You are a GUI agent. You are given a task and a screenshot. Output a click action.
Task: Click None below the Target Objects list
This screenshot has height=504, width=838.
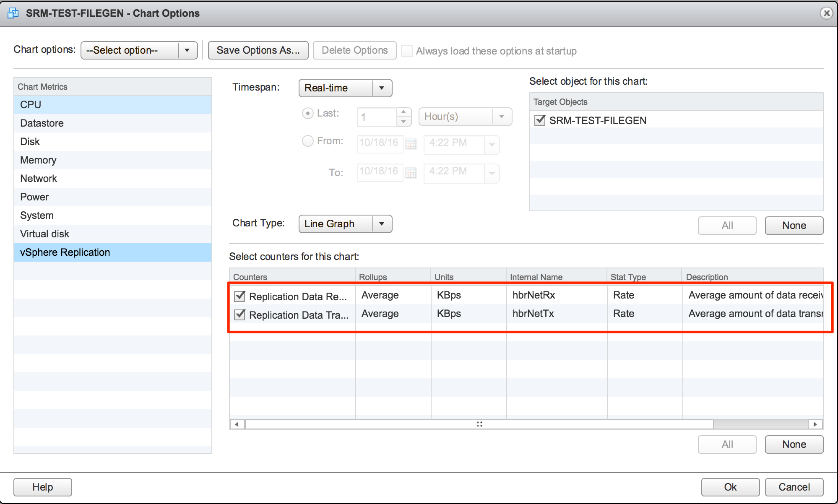[794, 225]
